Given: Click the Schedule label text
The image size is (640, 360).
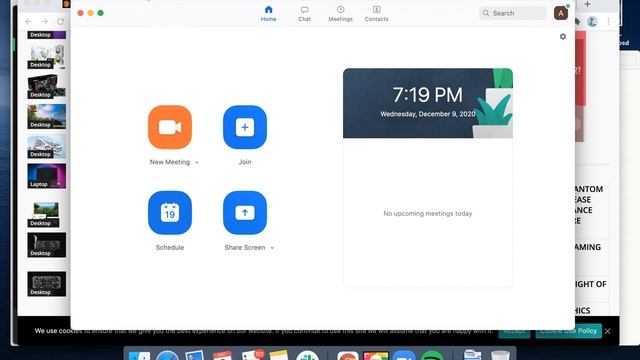Looking at the screenshot, I should click(x=170, y=247).
